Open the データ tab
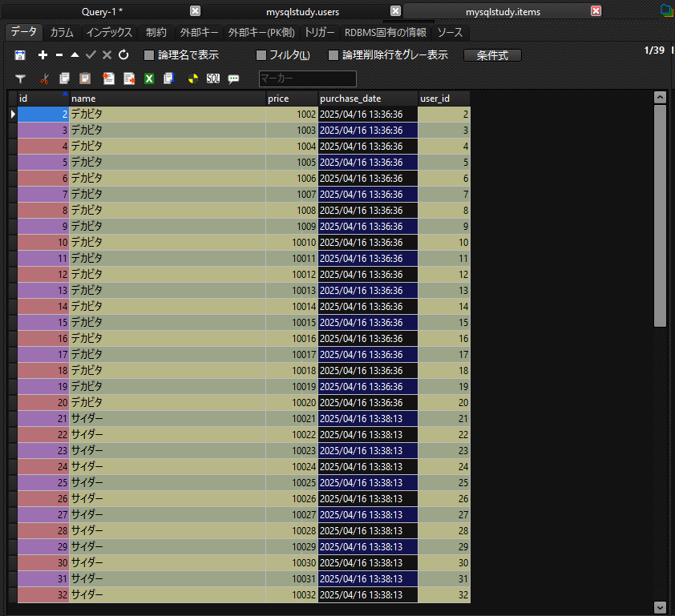This screenshot has height=616, width=675. 24,31
